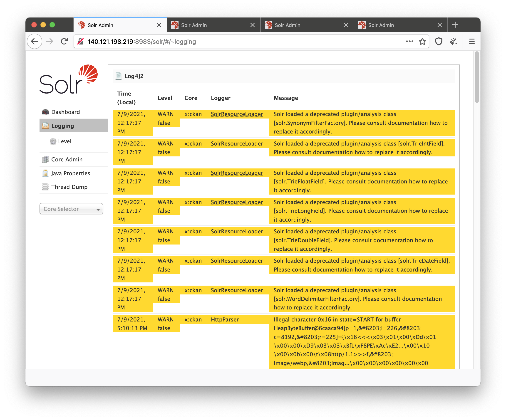506x420 pixels.
Task: Click SolrResourceLoader link in TrieDateField row
Action: pos(237,261)
